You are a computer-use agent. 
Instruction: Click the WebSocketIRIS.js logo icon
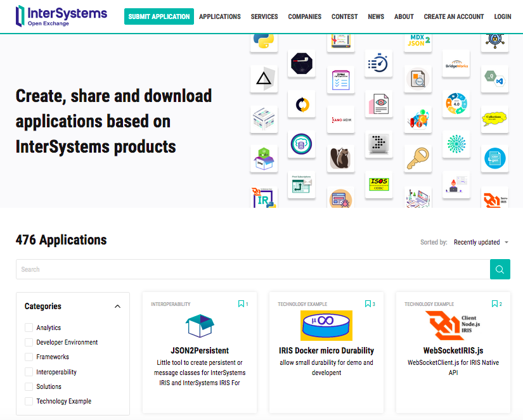pyautogui.click(x=453, y=324)
